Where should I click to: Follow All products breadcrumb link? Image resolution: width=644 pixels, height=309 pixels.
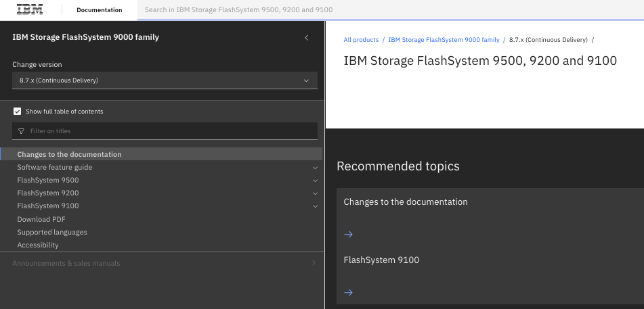click(x=361, y=40)
